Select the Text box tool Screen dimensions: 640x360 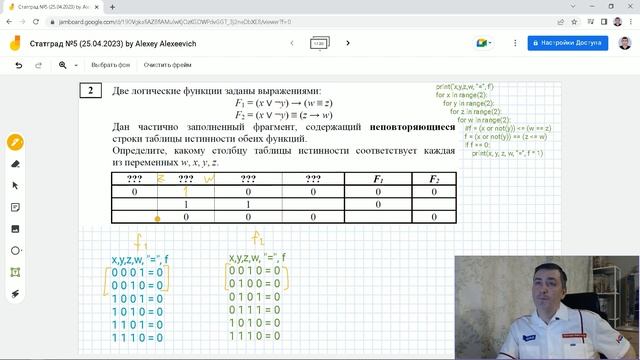pos(16,272)
